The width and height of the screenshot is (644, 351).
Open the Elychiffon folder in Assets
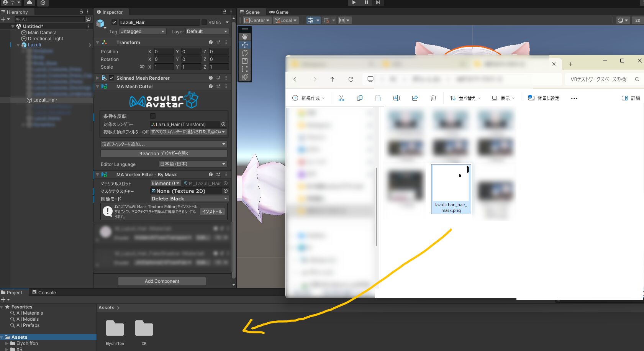[115, 330]
